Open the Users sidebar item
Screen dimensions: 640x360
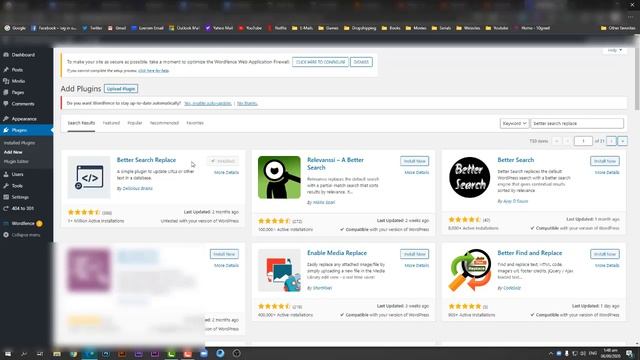pos(17,174)
